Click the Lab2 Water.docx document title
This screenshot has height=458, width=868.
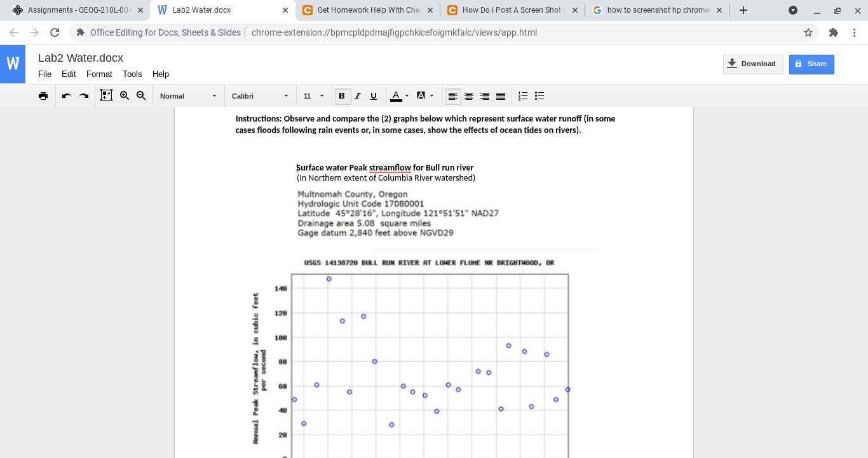(x=81, y=58)
